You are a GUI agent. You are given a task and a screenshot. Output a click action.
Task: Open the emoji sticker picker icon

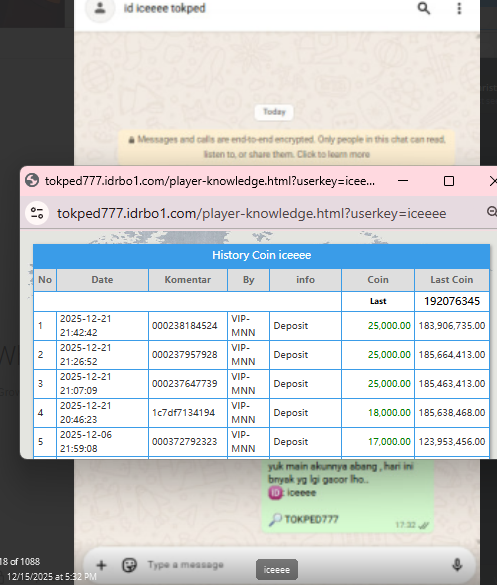129,565
